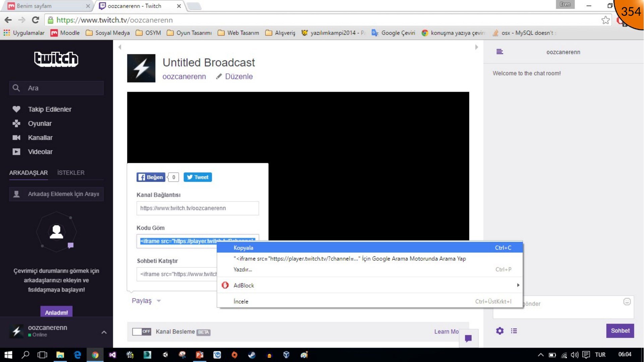Image resolution: width=644 pixels, height=362 pixels.
Task: Choose Google search option in context menu
Action: 370,259
